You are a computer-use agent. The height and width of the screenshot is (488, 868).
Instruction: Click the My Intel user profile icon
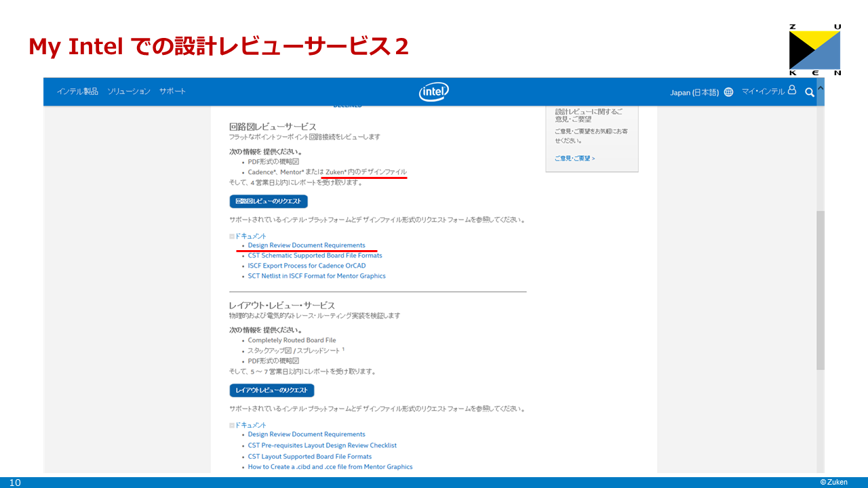click(791, 91)
